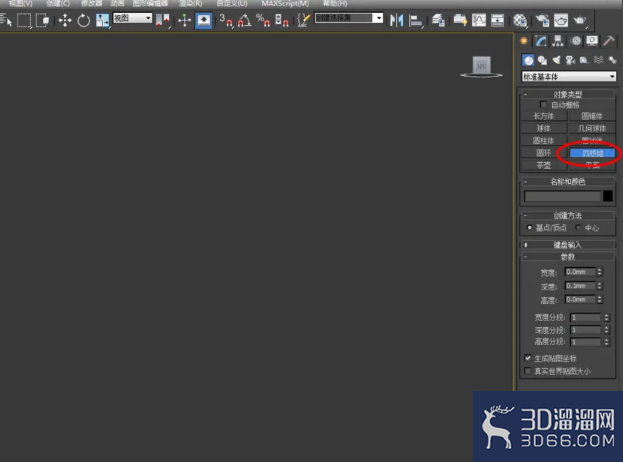The width and height of the screenshot is (623, 462).
Task: Select the 基点/顶点 radio option
Action: pos(529,228)
